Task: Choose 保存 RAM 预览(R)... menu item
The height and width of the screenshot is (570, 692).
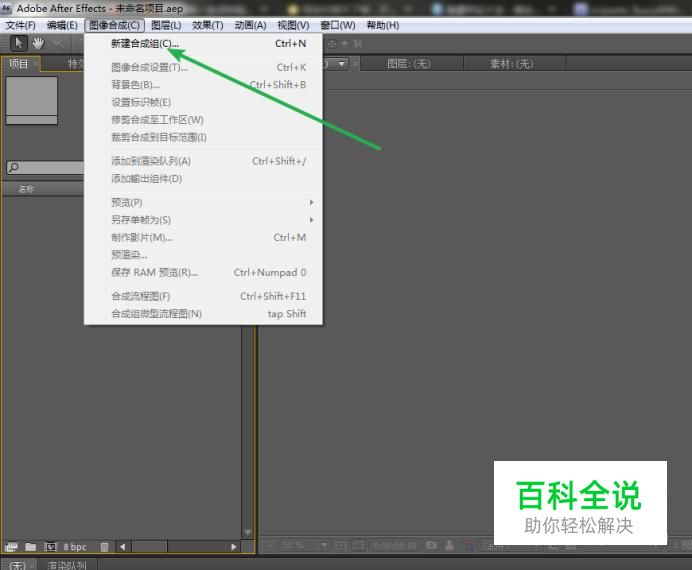Action: point(205,273)
